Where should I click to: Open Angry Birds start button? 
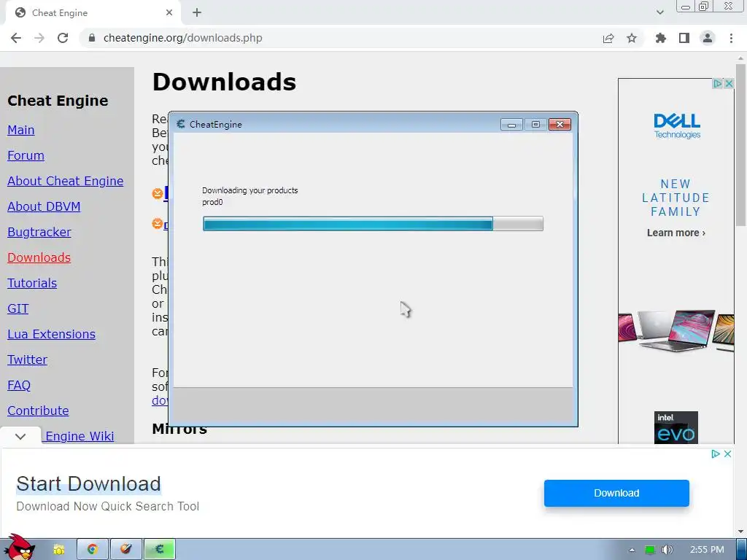click(x=18, y=548)
